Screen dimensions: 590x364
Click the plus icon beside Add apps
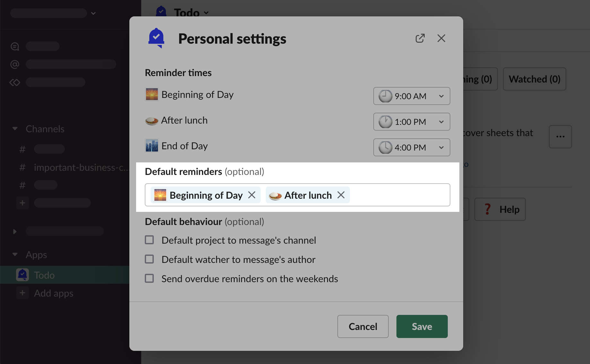pos(22,293)
